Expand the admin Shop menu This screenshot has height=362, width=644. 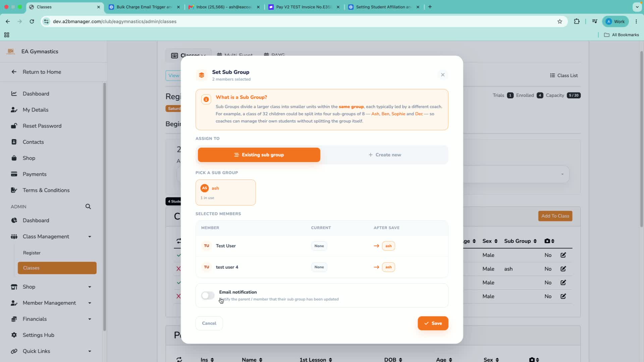click(51, 287)
